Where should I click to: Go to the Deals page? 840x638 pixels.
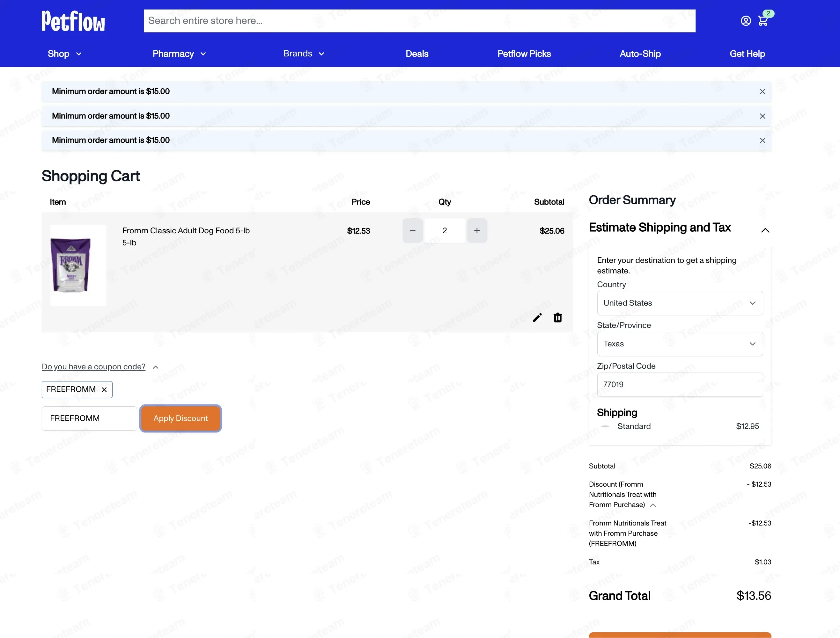click(417, 54)
